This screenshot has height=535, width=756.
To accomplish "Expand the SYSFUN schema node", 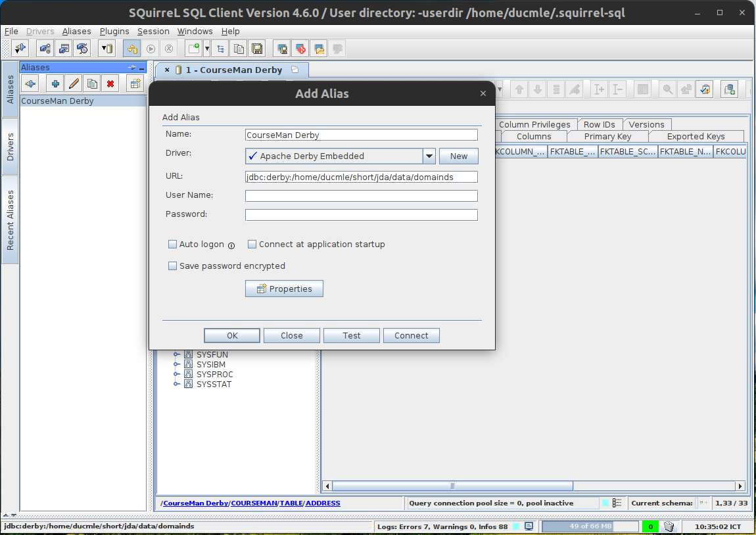I will 177,354.
